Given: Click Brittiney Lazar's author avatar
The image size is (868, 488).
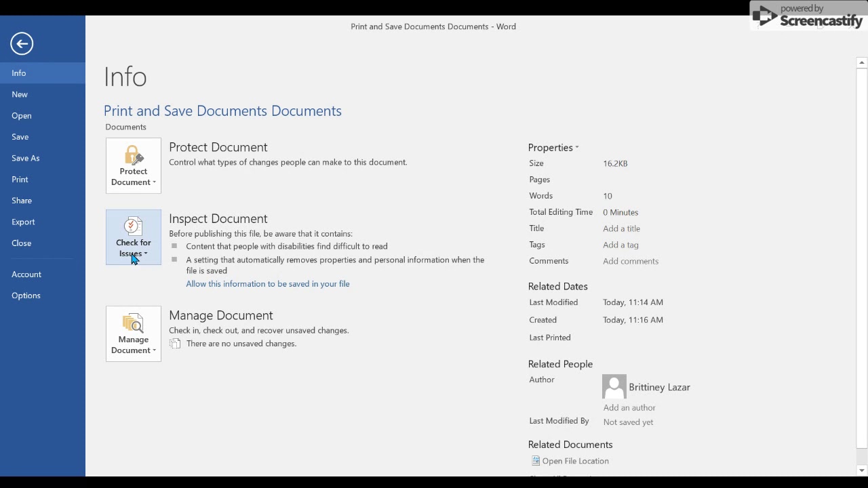Looking at the screenshot, I should pos(614,387).
